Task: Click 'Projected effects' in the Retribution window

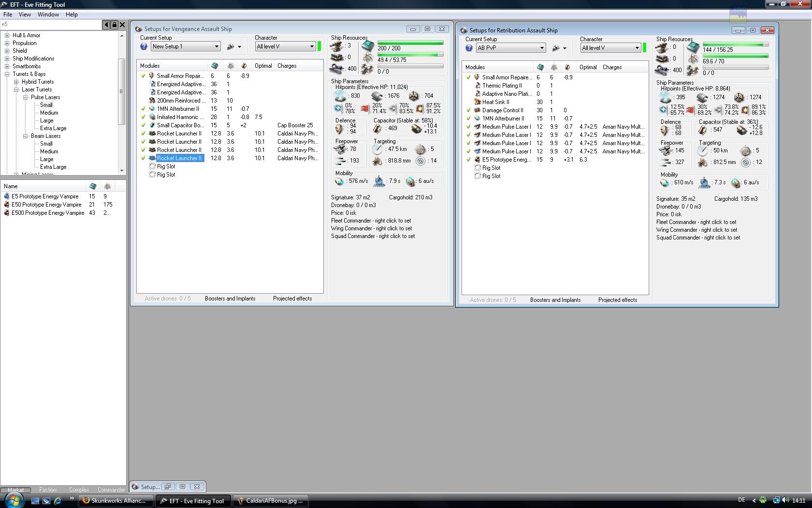Action: (x=618, y=300)
